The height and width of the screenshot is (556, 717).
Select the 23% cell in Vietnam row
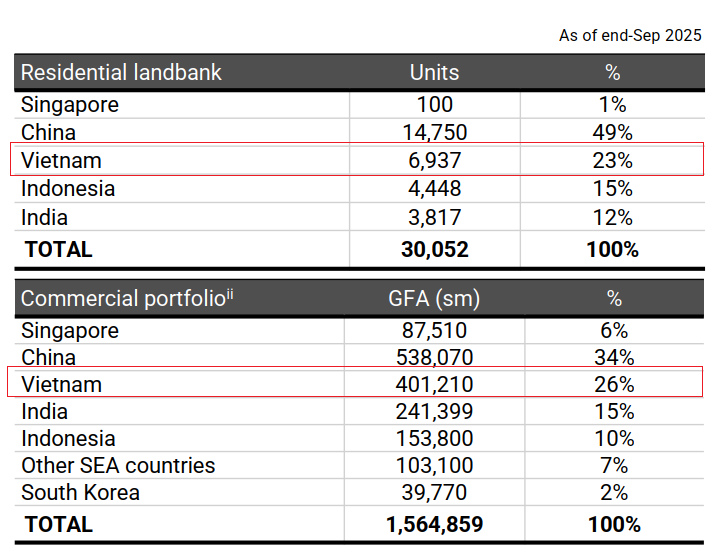pos(612,161)
